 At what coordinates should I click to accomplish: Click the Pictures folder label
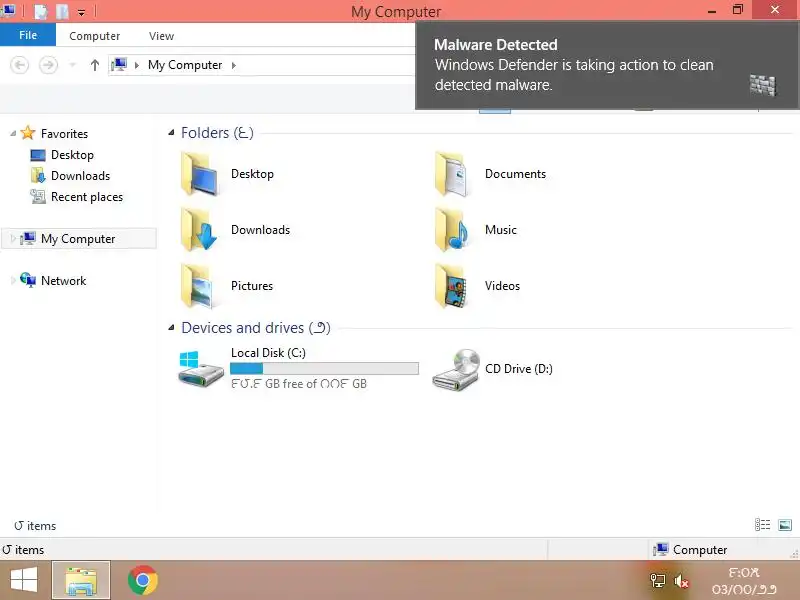(x=252, y=286)
